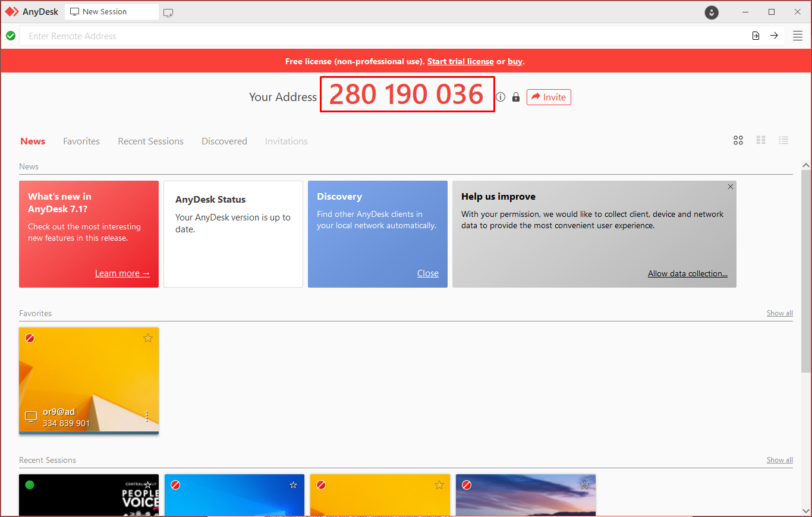This screenshot has width=812, height=517.
Task: Click the scrollbar down arrow
Action: [x=806, y=510]
